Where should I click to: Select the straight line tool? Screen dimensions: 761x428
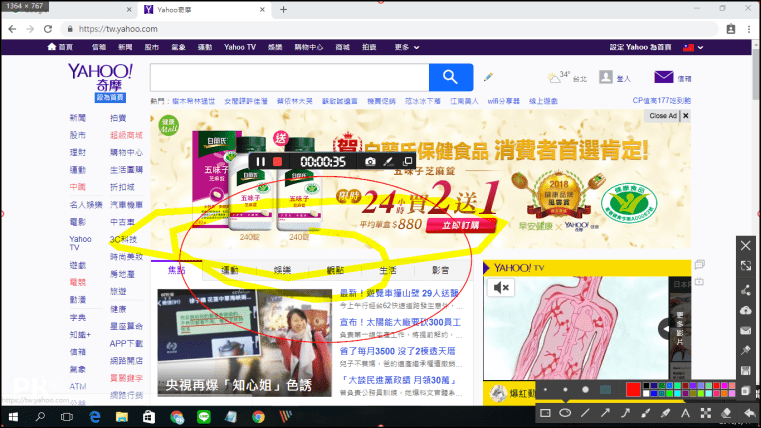pyautogui.click(x=585, y=413)
